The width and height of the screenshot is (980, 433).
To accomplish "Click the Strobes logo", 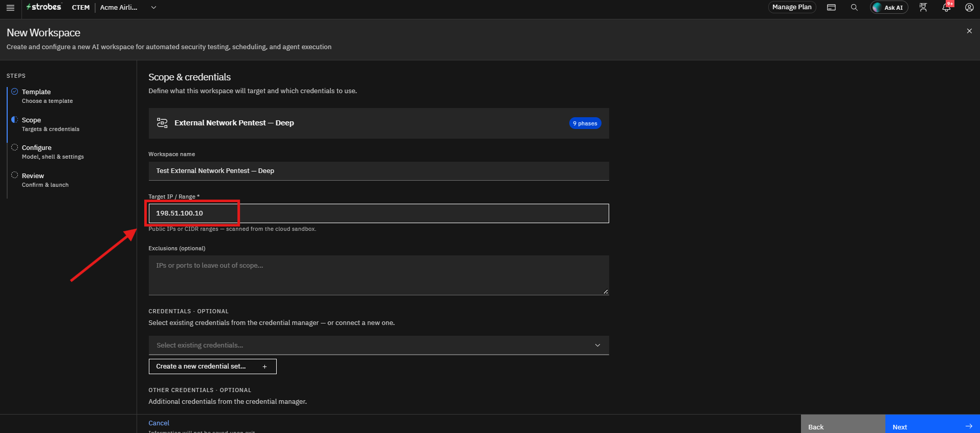I will [44, 7].
